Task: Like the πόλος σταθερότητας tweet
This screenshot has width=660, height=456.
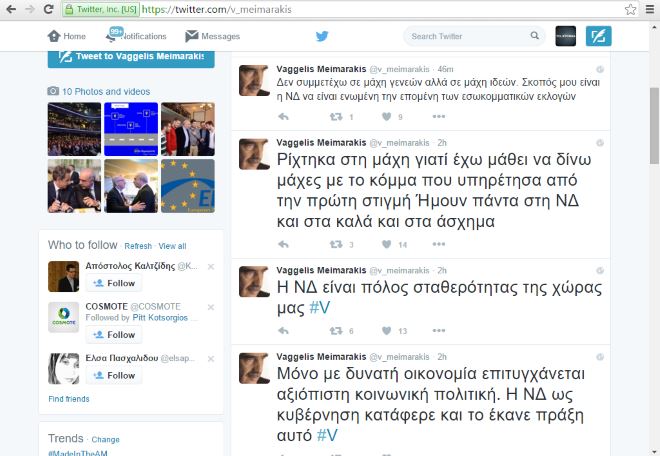Action: click(x=386, y=331)
